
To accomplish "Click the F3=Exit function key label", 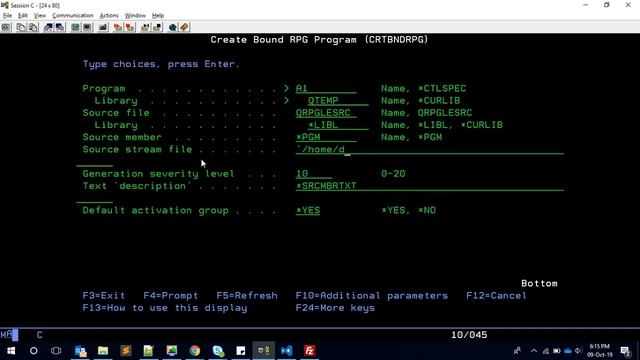I will [104, 296].
